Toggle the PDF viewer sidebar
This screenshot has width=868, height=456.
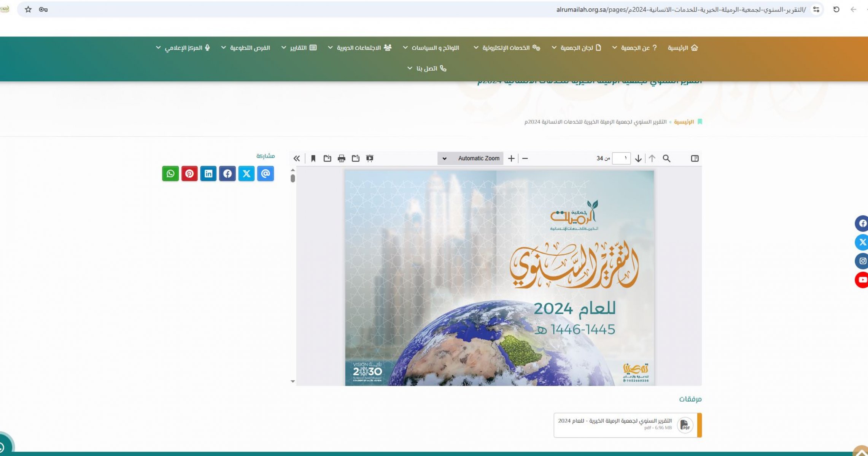click(x=695, y=158)
